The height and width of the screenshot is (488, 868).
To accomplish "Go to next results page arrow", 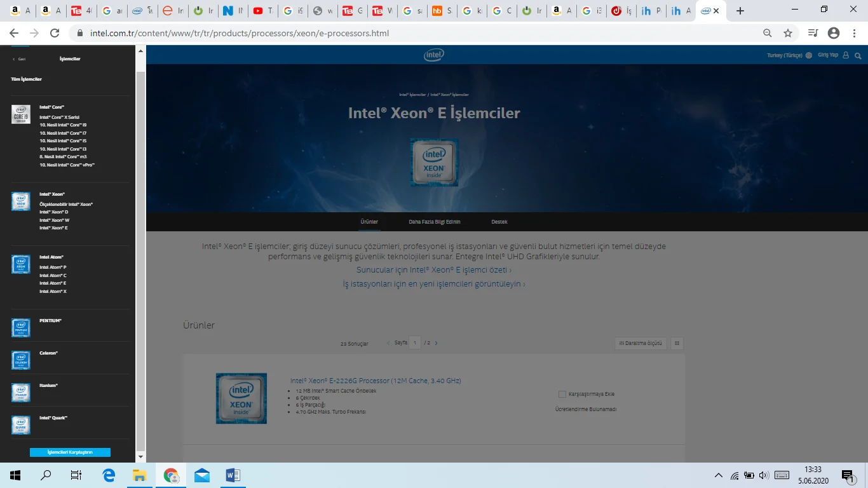I will [436, 343].
